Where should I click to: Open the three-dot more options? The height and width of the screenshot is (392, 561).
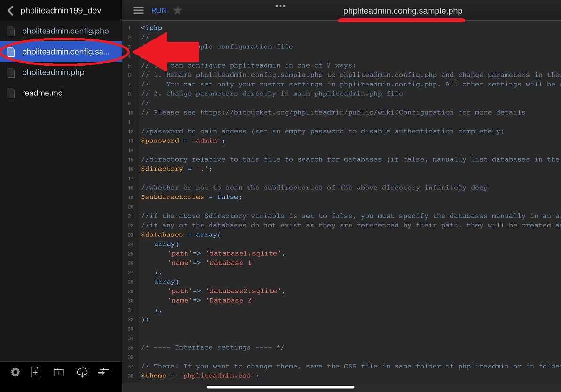tap(280, 6)
